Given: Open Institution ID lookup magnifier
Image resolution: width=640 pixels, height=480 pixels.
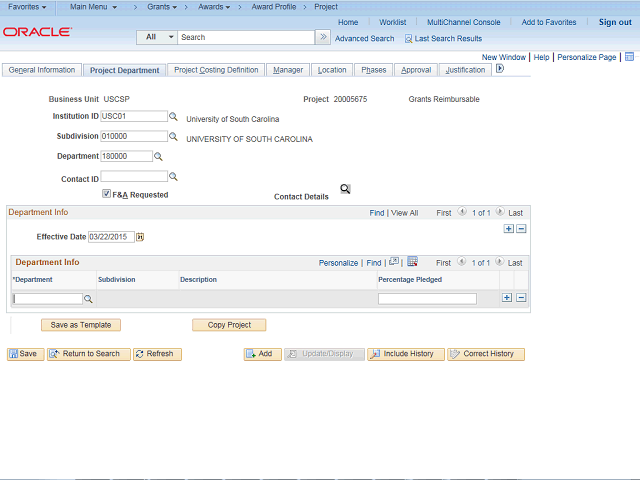Looking at the screenshot, I should (173, 117).
